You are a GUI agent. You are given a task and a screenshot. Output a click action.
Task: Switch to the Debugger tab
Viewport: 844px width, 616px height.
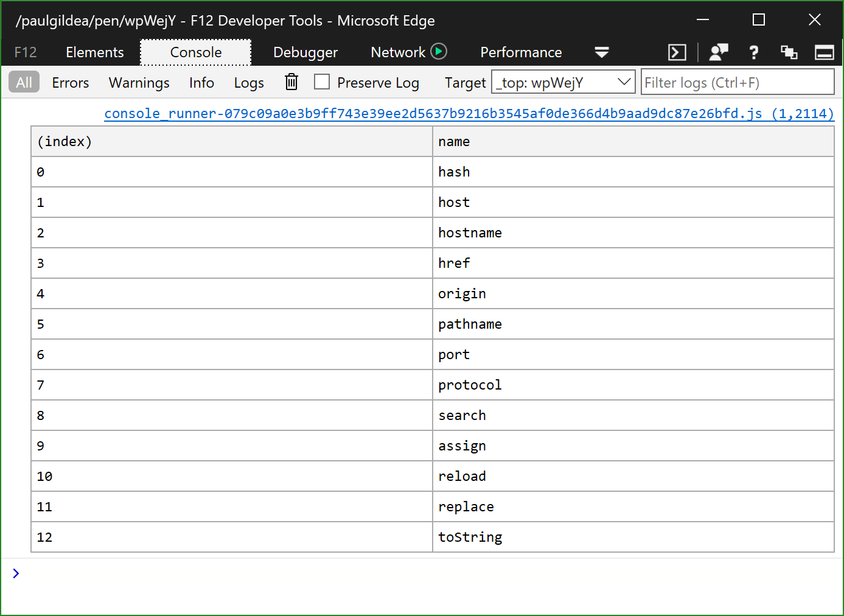305,52
